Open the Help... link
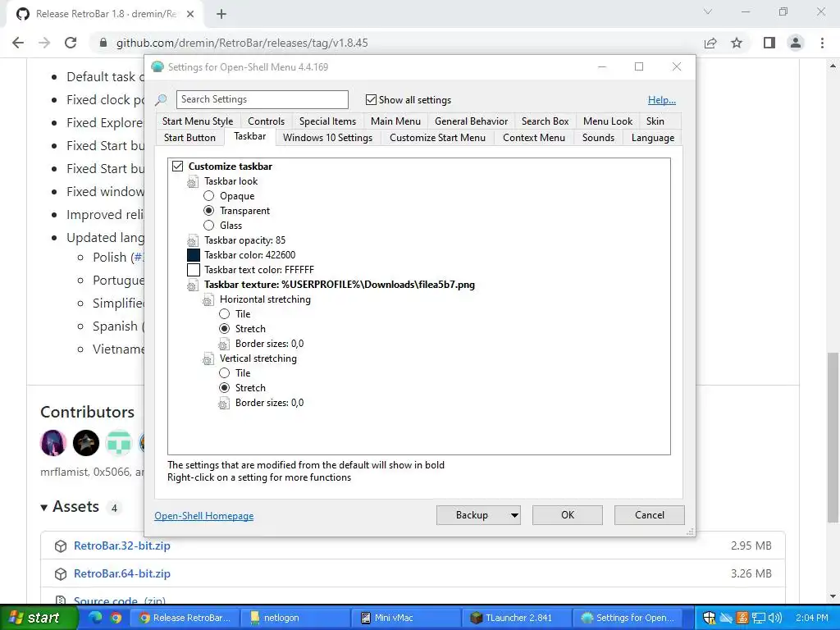This screenshot has width=840, height=630. pos(662,100)
